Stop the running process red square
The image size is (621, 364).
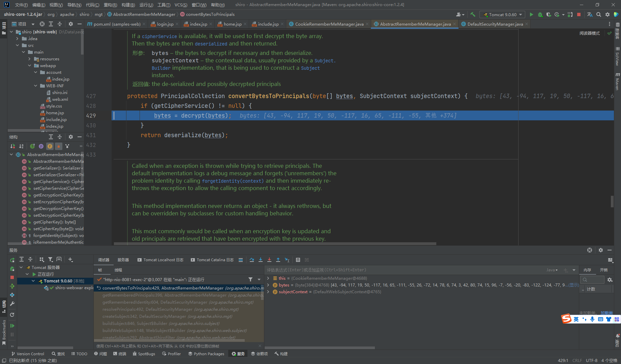click(579, 14)
